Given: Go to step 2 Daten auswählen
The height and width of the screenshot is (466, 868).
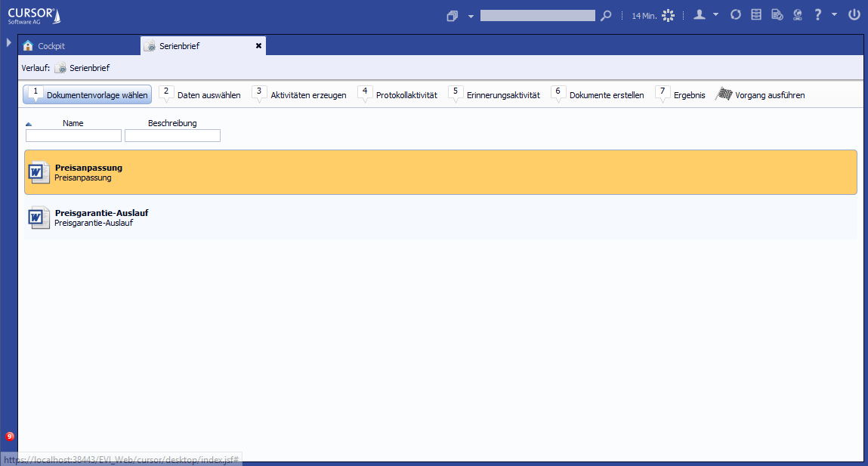Looking at the screenshot, I should click(201, 95).
